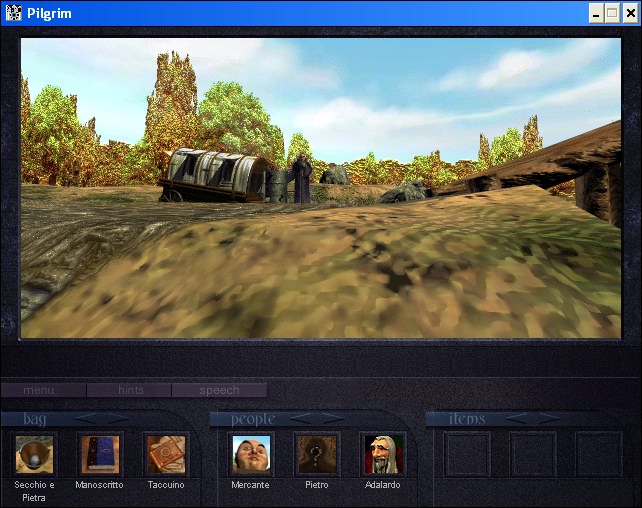
Task: Page the bag list left with its arrow
Action: pyautogui.click(x=87, y=418)
